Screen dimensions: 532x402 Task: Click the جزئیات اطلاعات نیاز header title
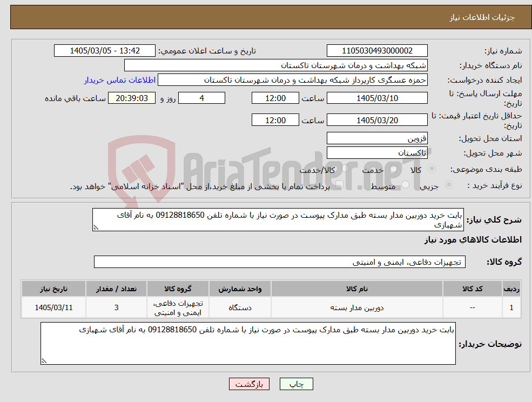[482, 17]
